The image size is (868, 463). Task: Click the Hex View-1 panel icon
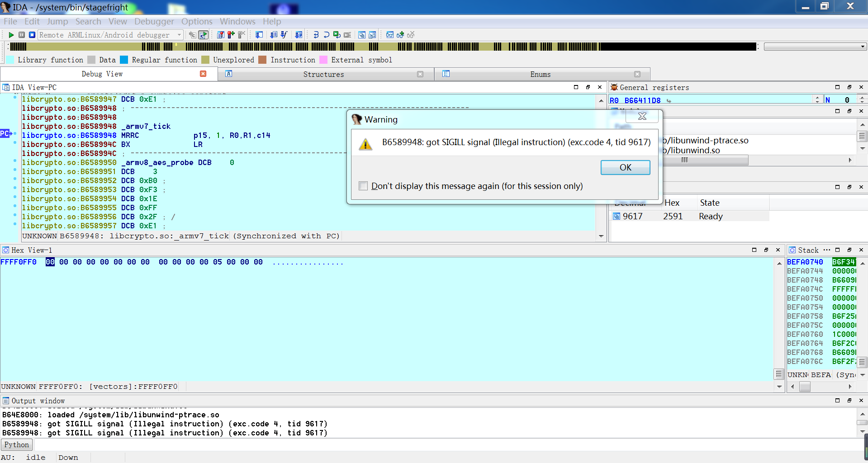(x=6, y=250)
